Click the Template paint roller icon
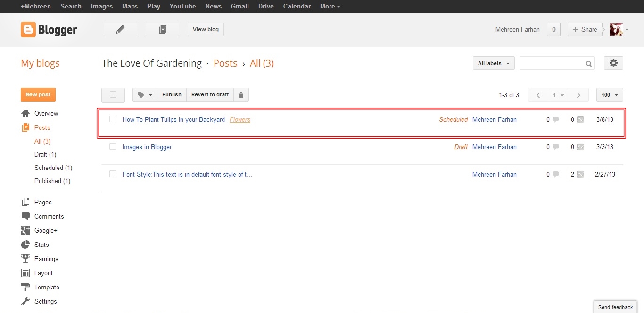 coord(25,287)
